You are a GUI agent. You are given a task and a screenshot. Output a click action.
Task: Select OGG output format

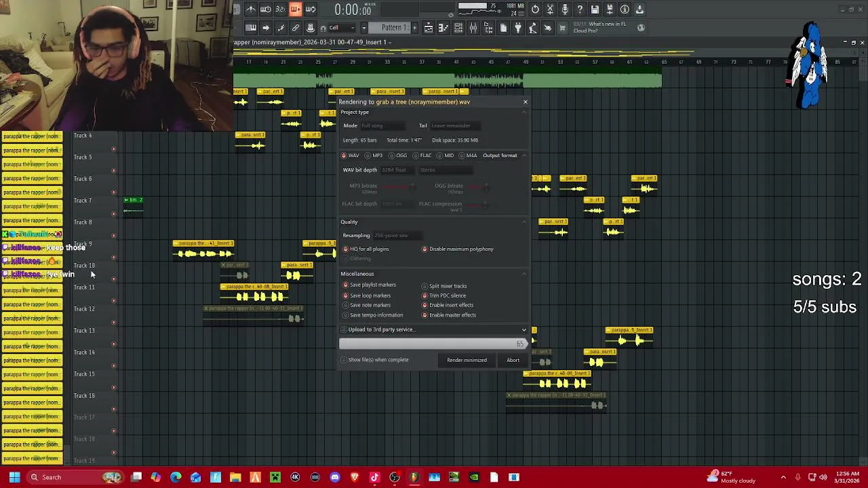coord(397,155)
